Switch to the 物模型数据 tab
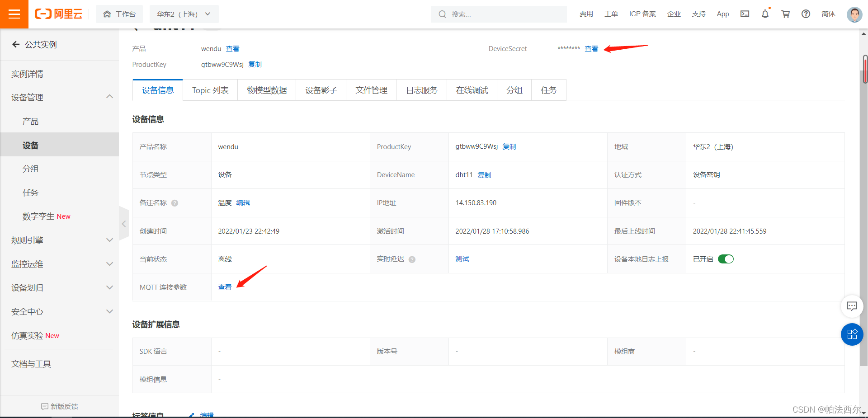The height and width of the screenshot is (418, 868). point(267,90)
